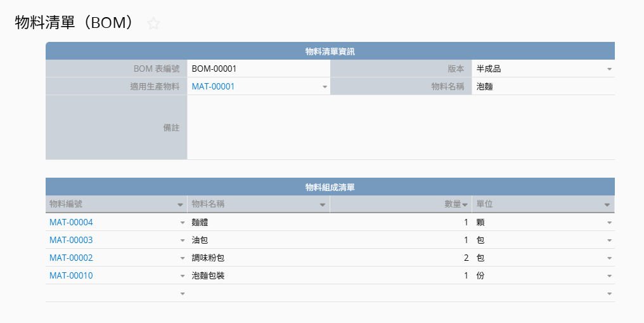Expand the dropdown arrow beside MAT-00010
644x323 pixels.
click(183, 276)
